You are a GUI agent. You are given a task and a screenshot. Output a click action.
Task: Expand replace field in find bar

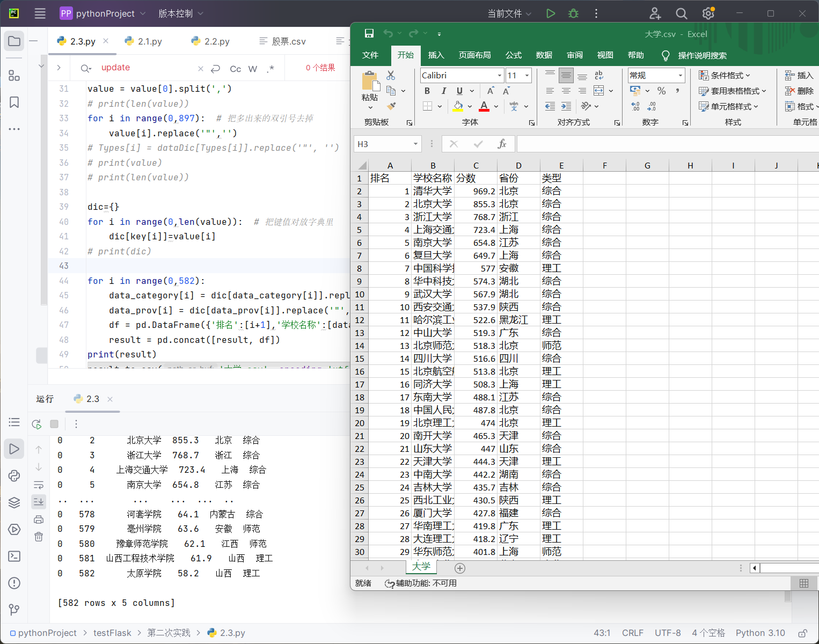59,68
